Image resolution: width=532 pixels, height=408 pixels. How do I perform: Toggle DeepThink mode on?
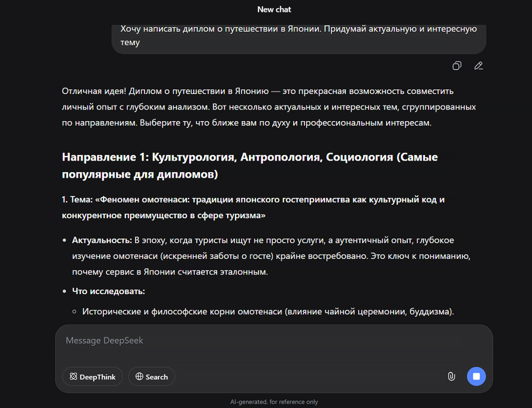[92, 377]
